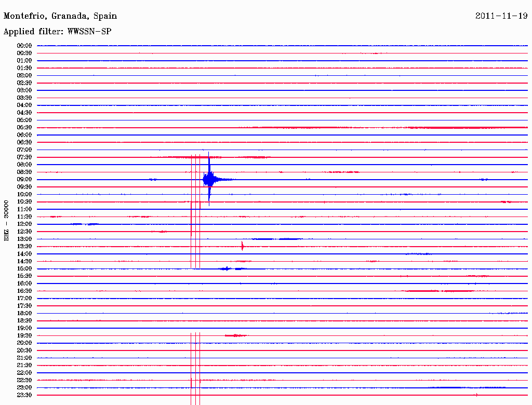Click the 17:30 time label
The image size is (532, 405).
(24, 306)
